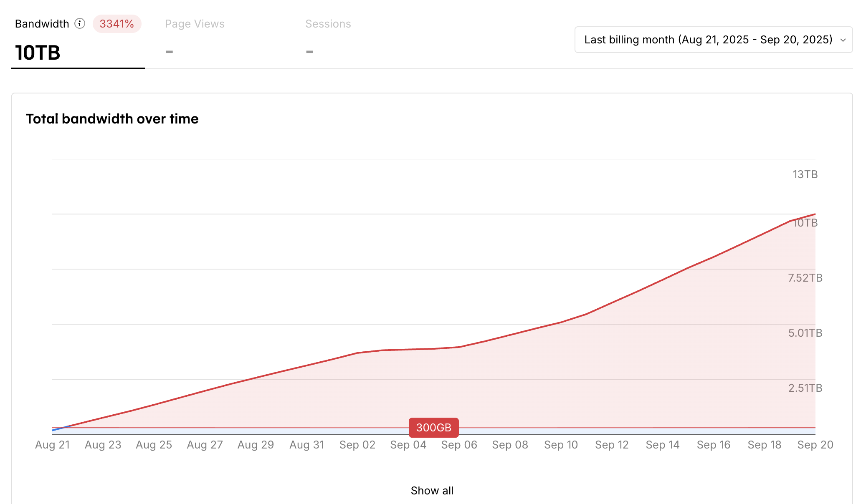Image resolution: width=866 pixels, height=504 pixels.
Task: Click the Show all link
Action: (x=432, y=491)
